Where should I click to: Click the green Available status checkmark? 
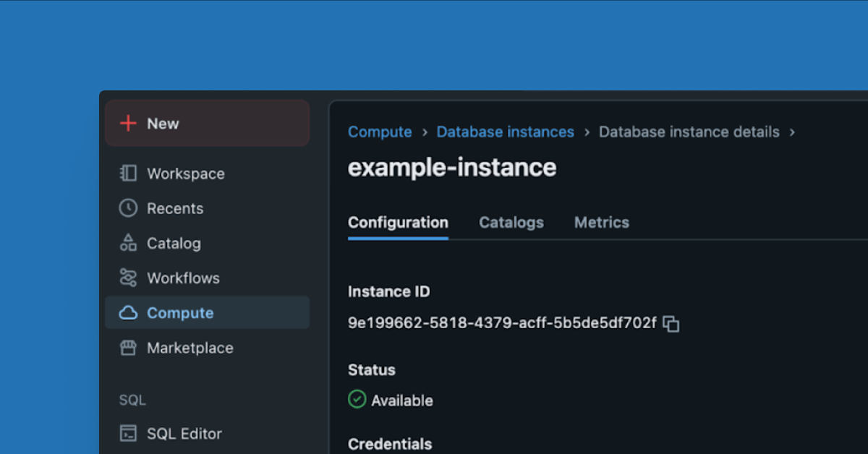(x=357, y=400)
